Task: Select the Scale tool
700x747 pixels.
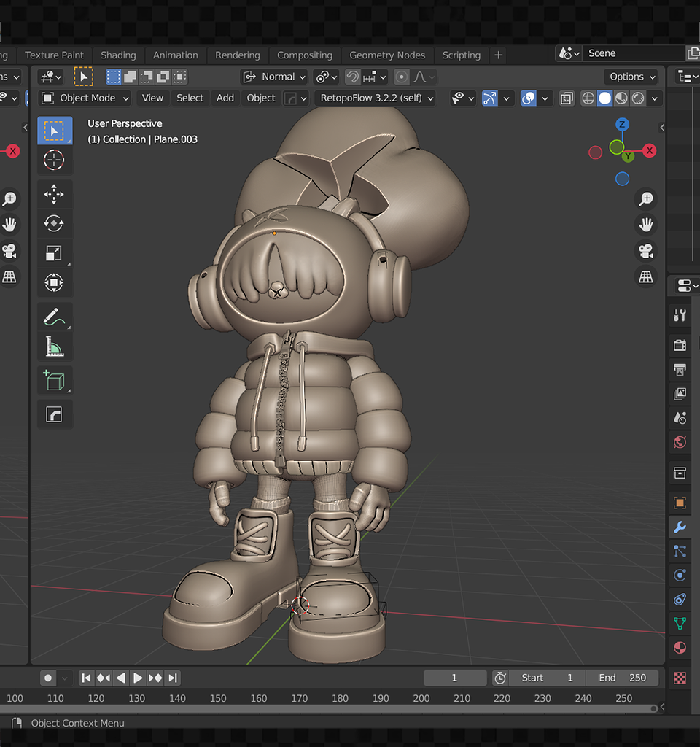Action: pos(54,253)
